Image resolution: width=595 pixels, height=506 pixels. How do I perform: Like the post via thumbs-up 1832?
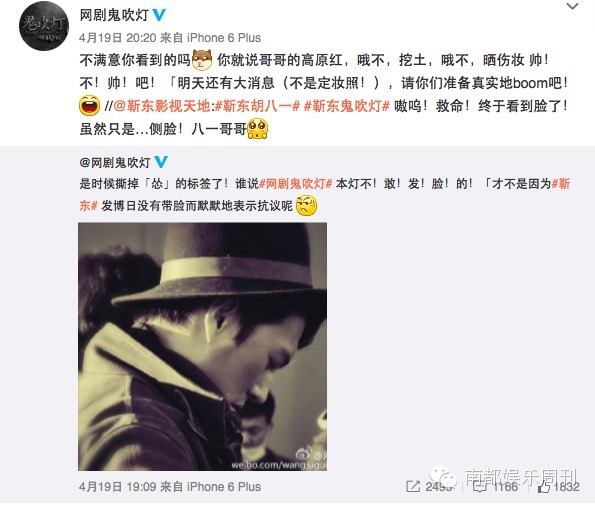point(559,487)
